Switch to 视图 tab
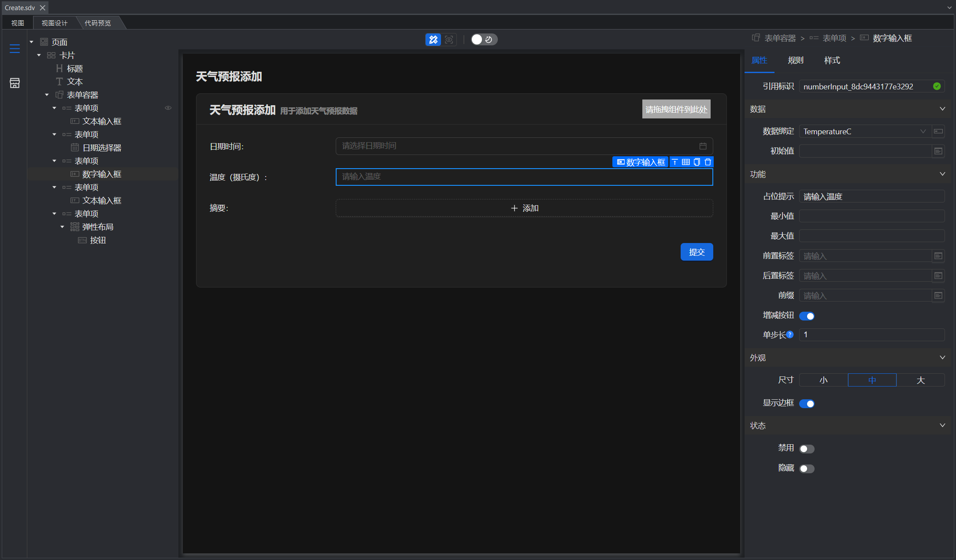 pos(18,23)
